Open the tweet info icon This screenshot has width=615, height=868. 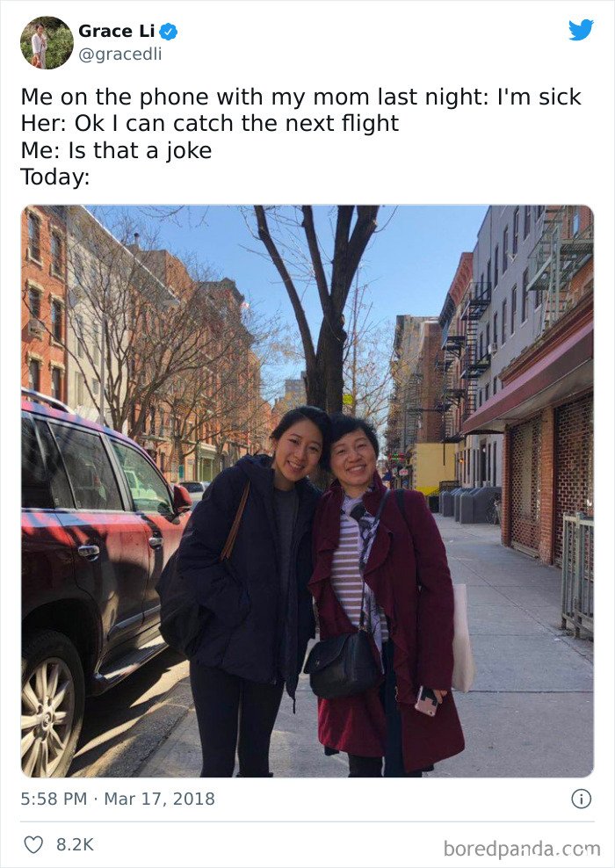tap(582, 799)
